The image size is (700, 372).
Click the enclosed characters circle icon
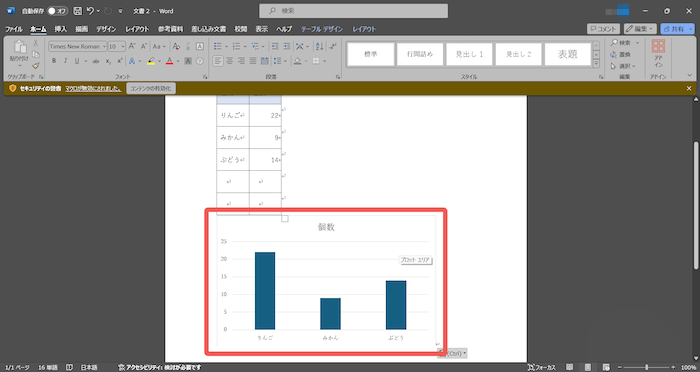(x=200, y=61)
